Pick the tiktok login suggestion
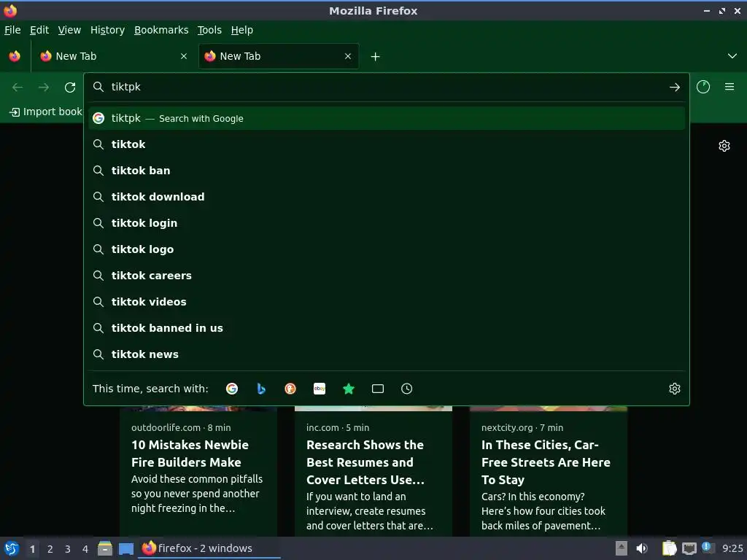This screenshot has width=747, height=560. click(387, 223)
